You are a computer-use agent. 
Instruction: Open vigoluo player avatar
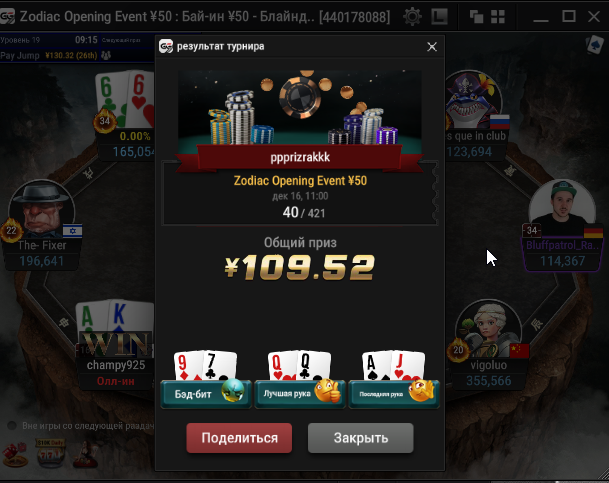coord(489,329)
